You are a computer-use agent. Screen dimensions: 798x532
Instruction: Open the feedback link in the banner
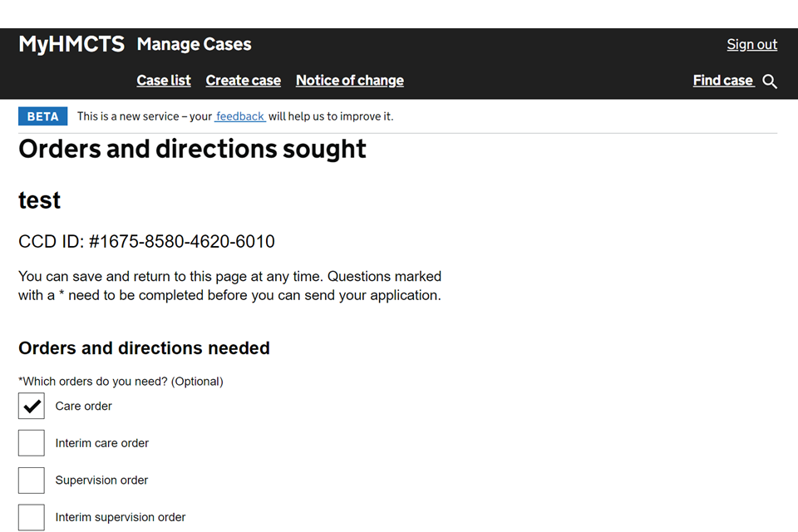pos(240,116)
